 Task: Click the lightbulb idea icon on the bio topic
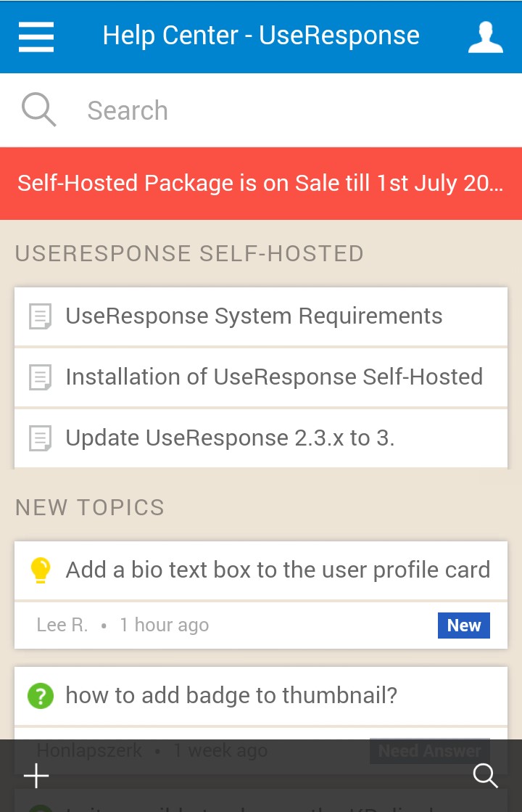pyautogui.click(x=41, y=570)
